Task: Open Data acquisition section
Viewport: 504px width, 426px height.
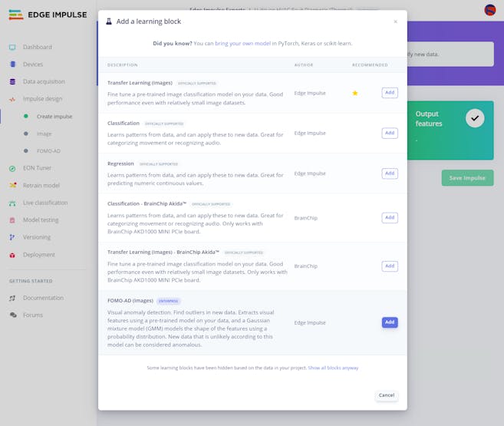Action: click(44, 81)
